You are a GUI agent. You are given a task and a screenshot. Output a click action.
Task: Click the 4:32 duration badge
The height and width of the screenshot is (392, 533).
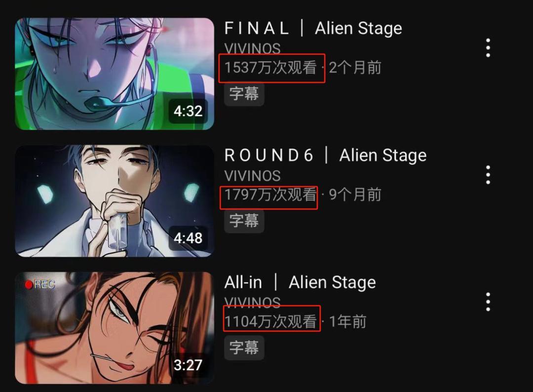click(x=188, y=111)
